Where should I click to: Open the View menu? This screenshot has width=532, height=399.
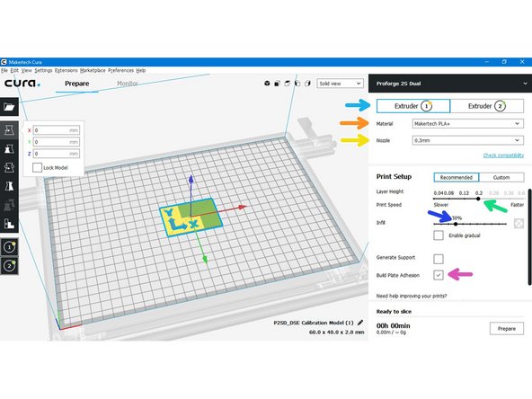(26, 70)
